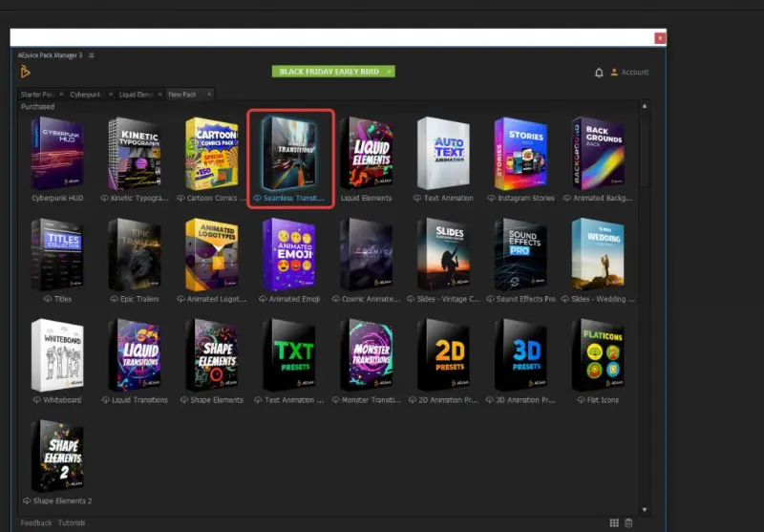This screenshot has width=764, height=532.
Task: Close the Liquid Elements tab
Action: (x=159, y=95)
